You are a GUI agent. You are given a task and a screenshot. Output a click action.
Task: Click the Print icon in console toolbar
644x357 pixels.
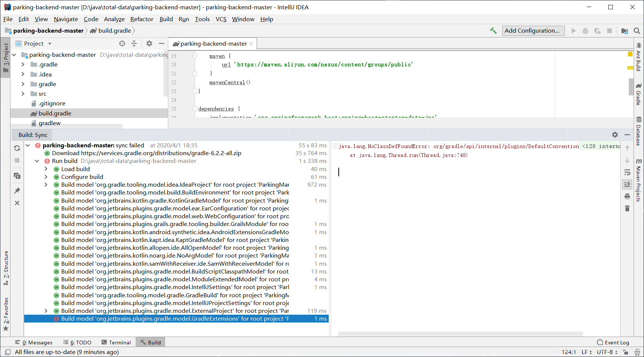[627, 196]
